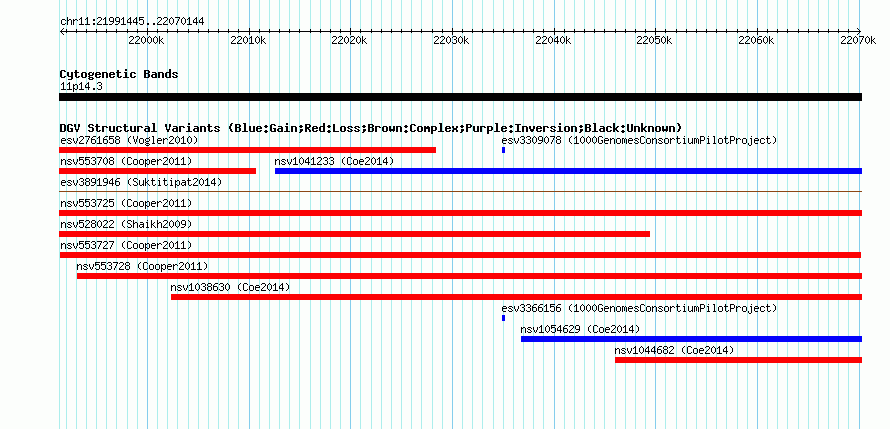Click the chr11:21991445..22070144 region label
The width and height of the screenshot is (890, 429).
point(132,22)
